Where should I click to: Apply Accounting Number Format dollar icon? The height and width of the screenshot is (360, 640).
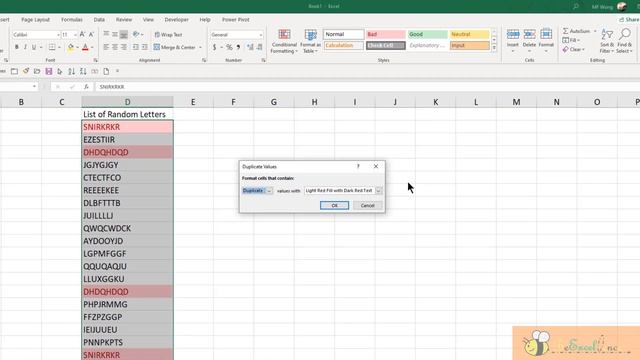click(214, 47)
